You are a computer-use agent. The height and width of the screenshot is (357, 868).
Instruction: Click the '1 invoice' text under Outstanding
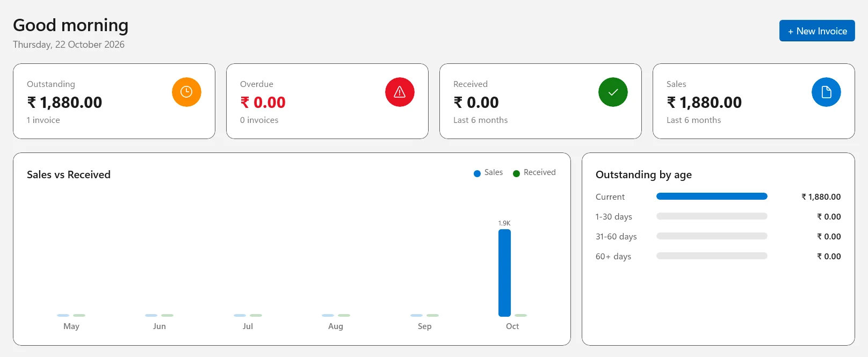[x=44, y=120]
